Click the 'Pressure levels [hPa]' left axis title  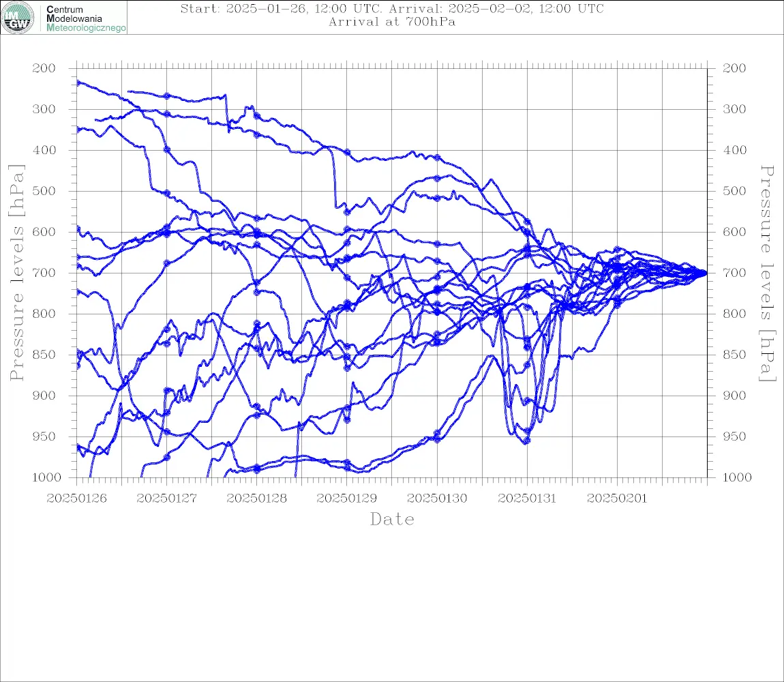[16, 273]
